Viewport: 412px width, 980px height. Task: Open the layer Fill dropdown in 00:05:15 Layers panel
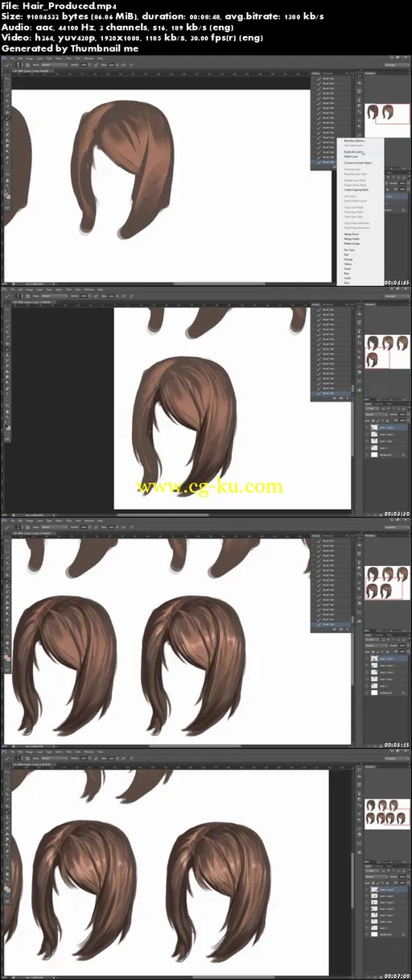coord(408,651)
